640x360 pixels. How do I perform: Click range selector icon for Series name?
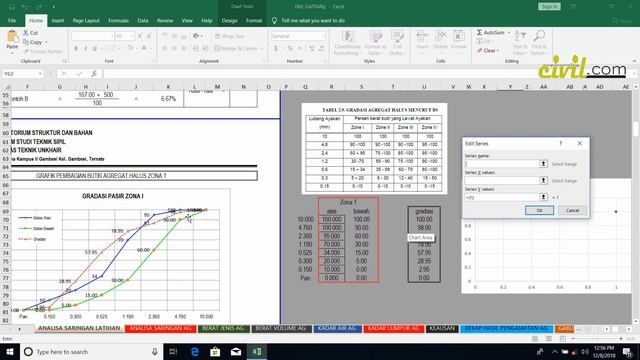click(x=543, y=164)
